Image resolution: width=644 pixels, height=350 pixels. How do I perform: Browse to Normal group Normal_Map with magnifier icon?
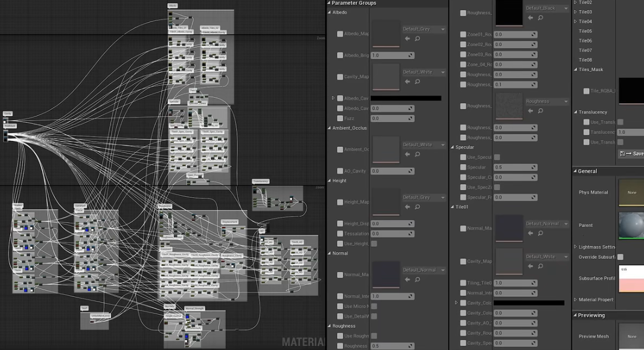tap(417, 280)
